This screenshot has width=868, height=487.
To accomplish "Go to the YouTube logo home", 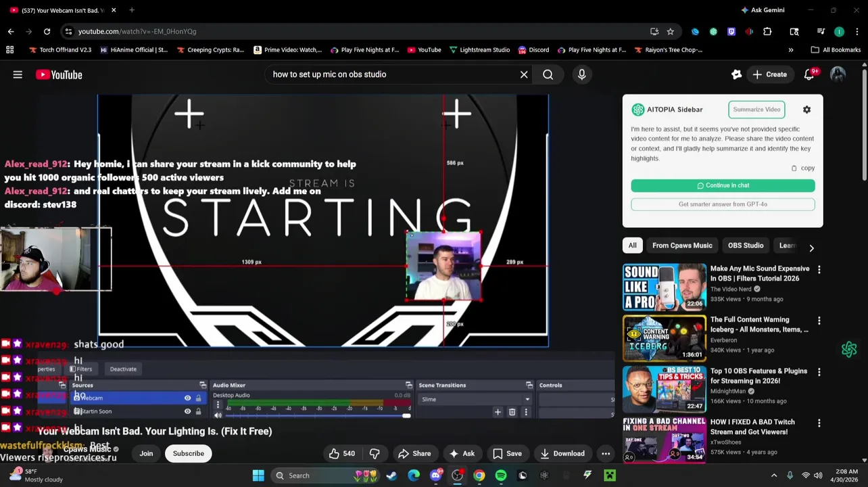I will [x=59, y=74].
